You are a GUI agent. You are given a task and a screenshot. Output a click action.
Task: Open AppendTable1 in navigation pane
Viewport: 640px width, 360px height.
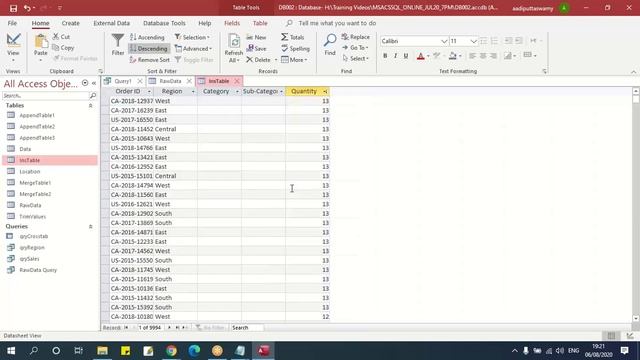37,116
